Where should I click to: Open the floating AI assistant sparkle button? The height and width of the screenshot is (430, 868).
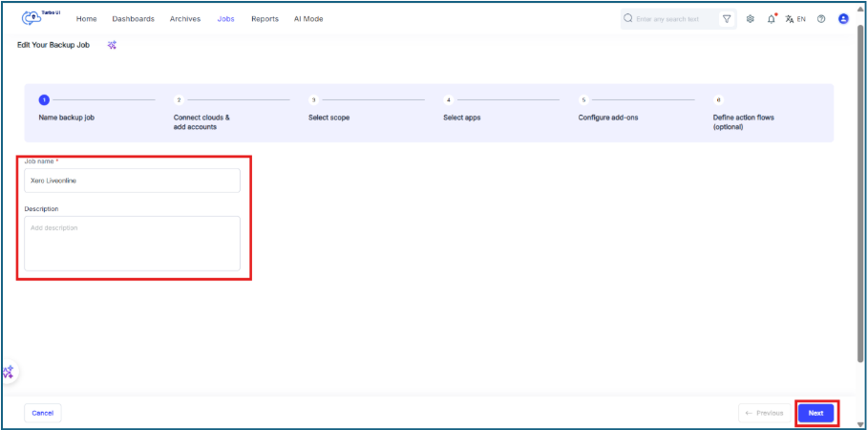tap(9, 372)
